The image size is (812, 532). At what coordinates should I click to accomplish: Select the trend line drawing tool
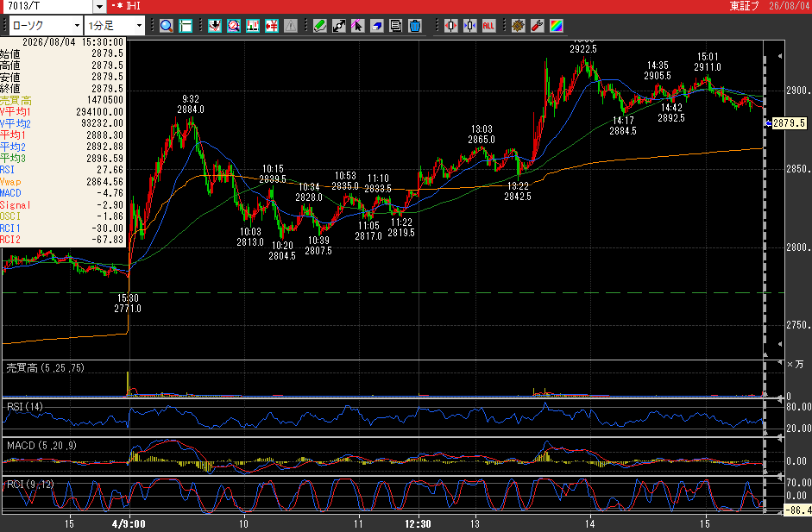(x=338, y=25)
